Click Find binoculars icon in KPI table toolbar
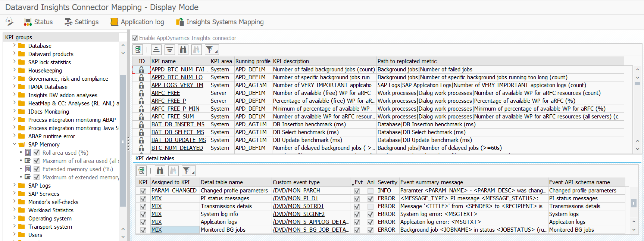 pos(183,49)
